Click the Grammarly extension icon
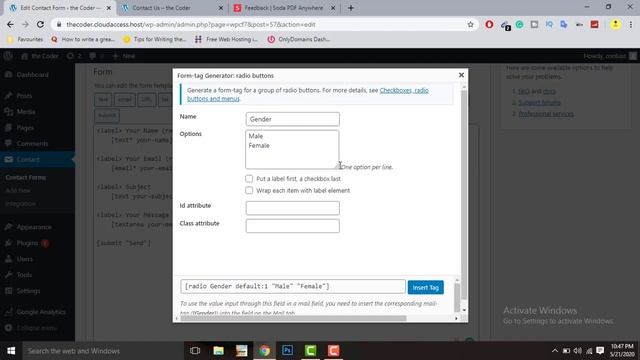640x360 pixels. [x=519, y=24]
